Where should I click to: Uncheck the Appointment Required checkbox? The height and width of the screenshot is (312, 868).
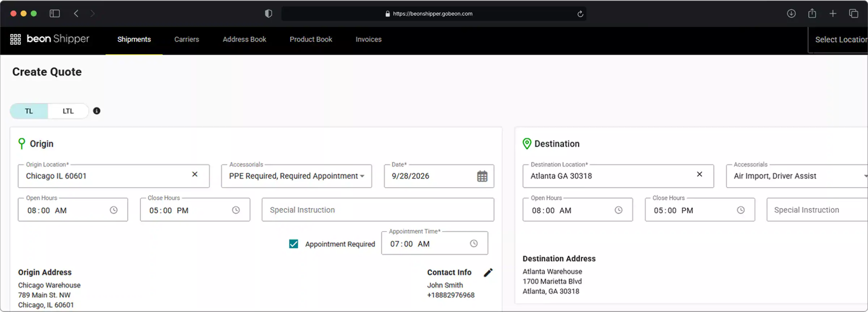[x=294, y=244]
